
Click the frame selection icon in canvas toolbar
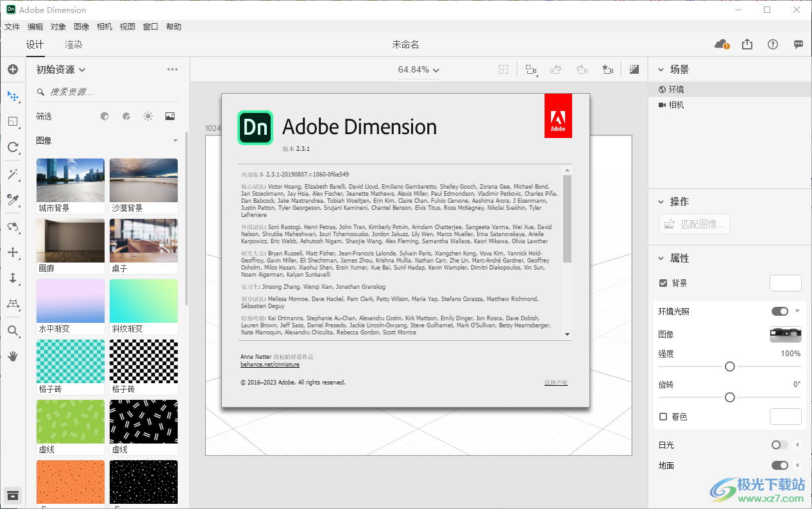[503, 69]
